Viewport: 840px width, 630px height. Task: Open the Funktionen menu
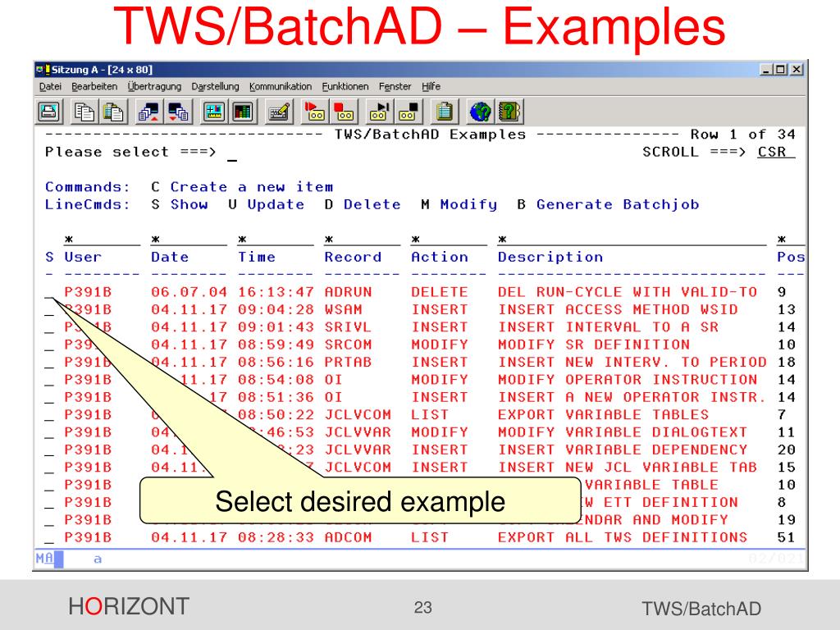tap(345, 86)
